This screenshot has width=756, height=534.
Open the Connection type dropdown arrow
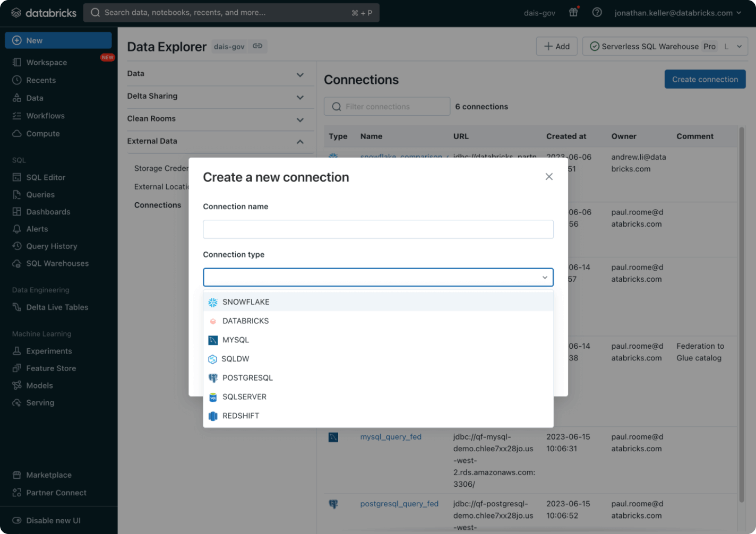point(545,278)
